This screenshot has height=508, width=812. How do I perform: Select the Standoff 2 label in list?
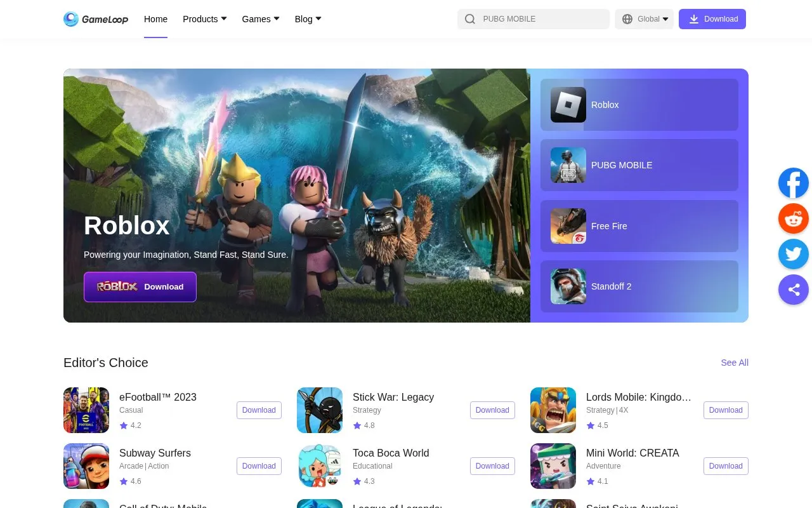tap(612, 286)
